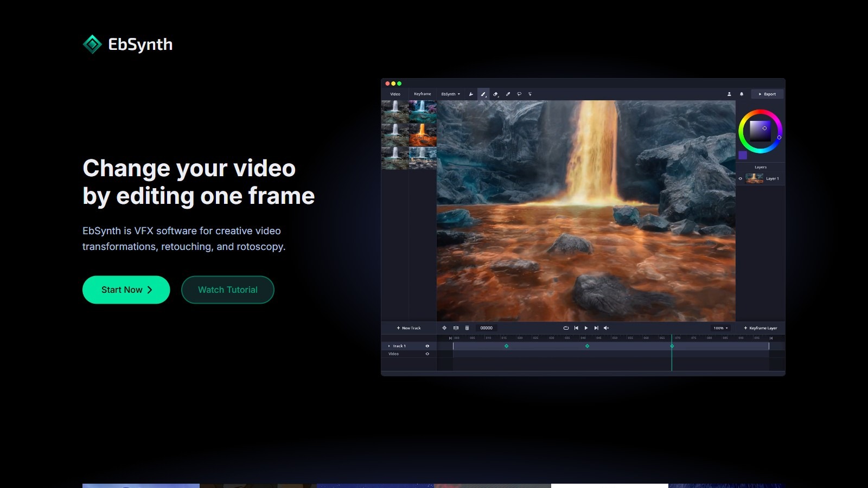Click the delete trash icon in the timeline
This screenshot has width=868, height=488.
pyautogui.click(x=467, y=328)
